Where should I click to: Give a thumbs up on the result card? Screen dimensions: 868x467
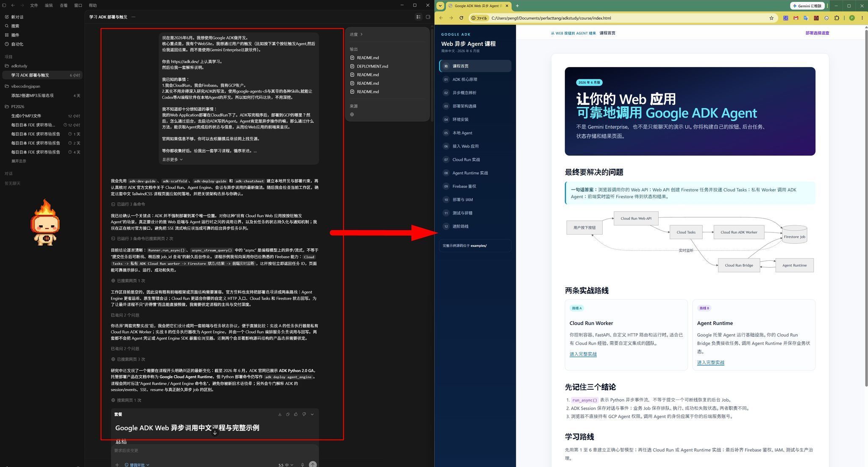tap(296, 414)
